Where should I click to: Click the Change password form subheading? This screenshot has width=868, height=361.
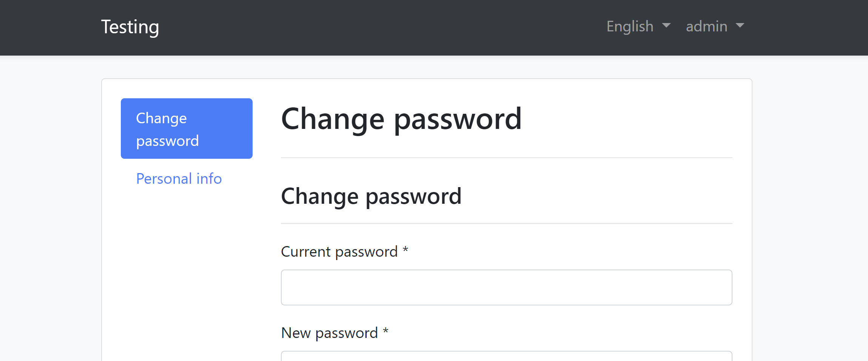coord(371,197)
